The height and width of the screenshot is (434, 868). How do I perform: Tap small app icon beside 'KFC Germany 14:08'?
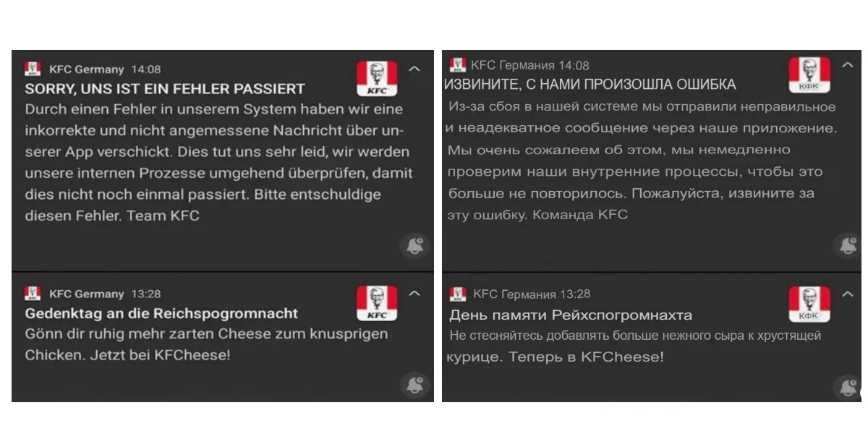(x=33, y=69)
